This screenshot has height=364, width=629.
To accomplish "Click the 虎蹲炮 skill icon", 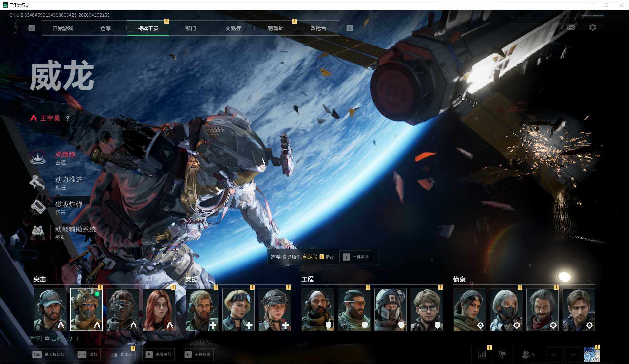I will pos(38,158).
